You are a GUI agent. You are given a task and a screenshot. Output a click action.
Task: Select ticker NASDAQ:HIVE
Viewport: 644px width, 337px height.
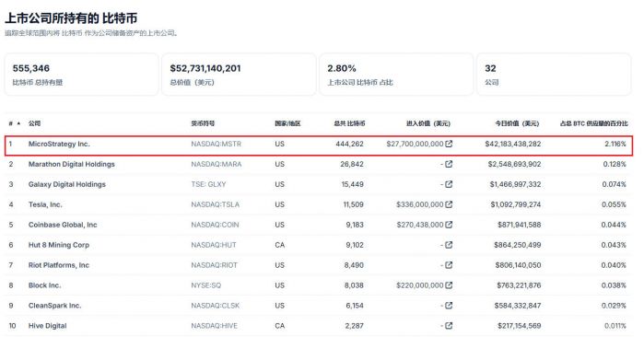click(x=214, y=326)
